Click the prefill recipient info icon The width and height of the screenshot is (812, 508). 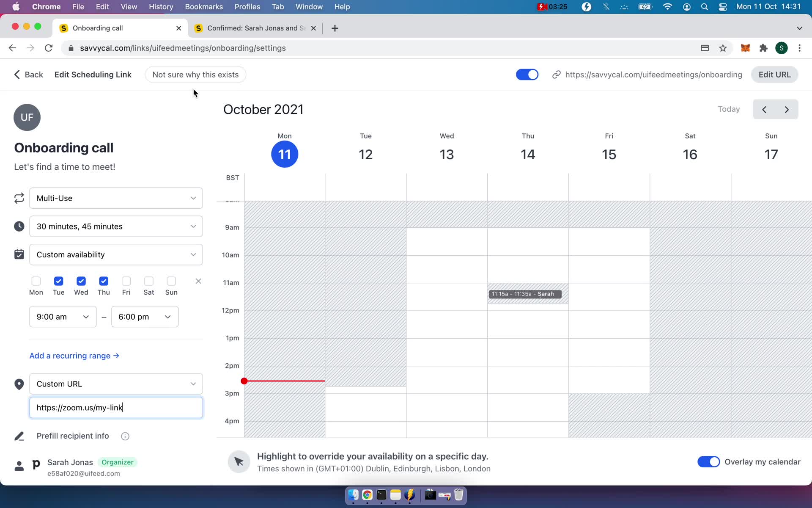(124, 436)
